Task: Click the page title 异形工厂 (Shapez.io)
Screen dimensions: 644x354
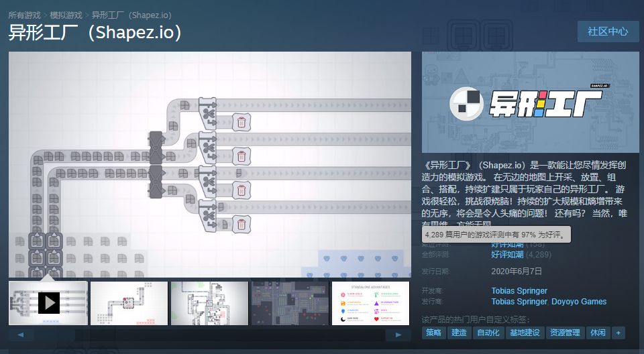Action: tap(95, 32)
